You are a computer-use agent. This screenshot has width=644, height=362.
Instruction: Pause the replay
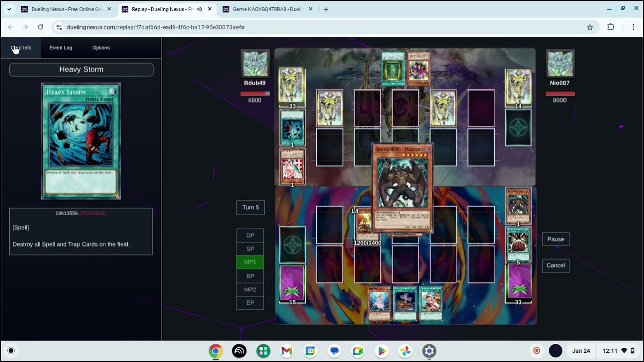coord(555,239)
